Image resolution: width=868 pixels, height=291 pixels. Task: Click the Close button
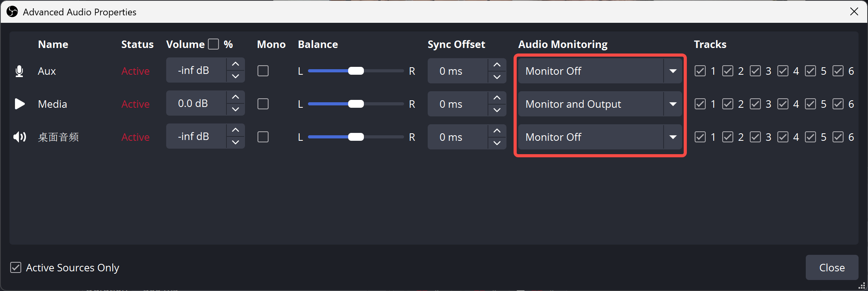pyautogui.click(x=832, y=267)
